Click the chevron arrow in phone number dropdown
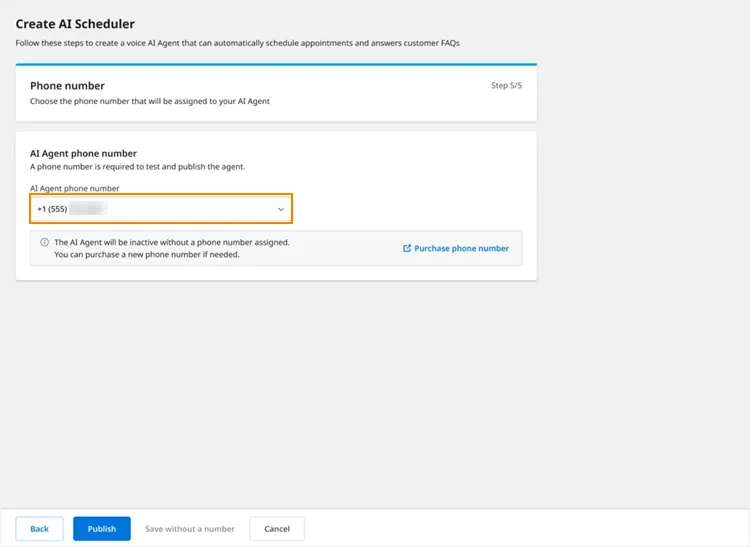The width and height of the screenshot is (750, 547). coord(281,209)
